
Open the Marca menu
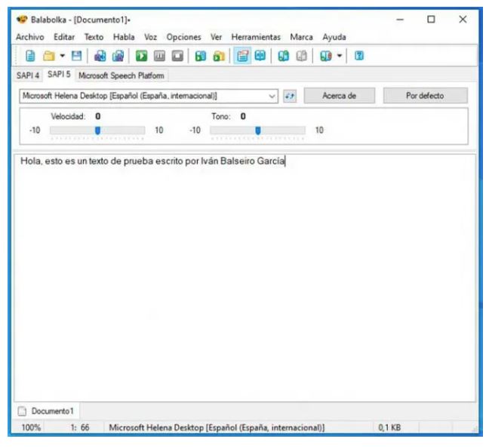point(301,37)
